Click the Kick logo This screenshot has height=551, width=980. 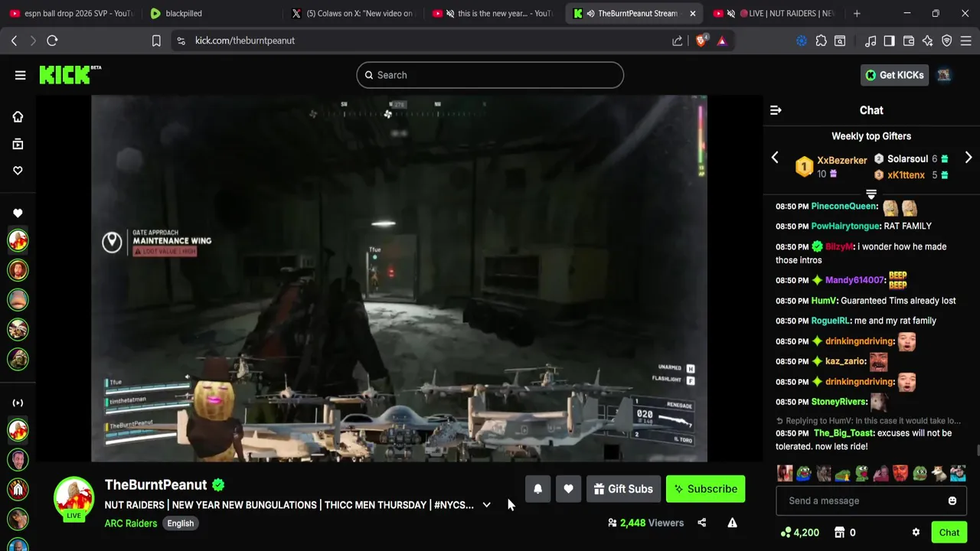(x=70, y=74)
